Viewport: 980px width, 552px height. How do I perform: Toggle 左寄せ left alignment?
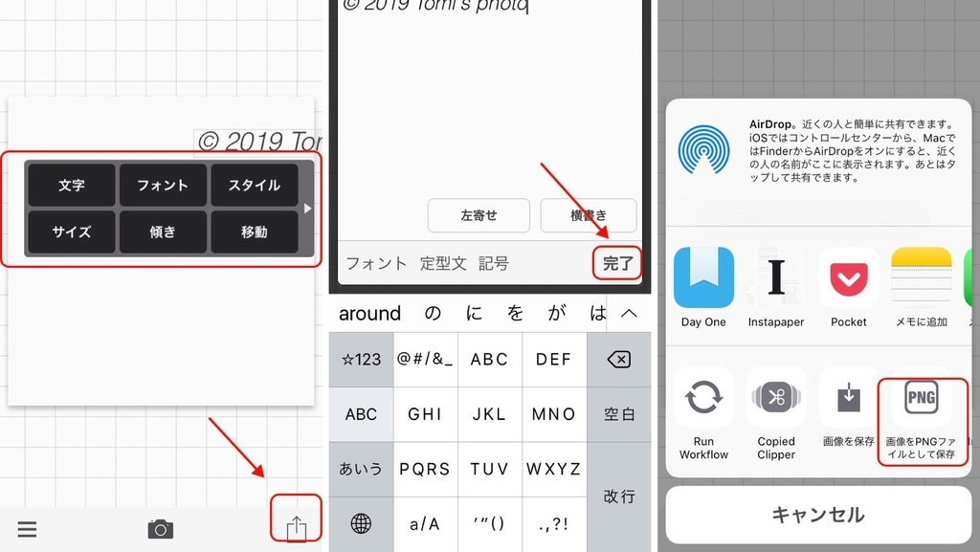tap(479, 215)
